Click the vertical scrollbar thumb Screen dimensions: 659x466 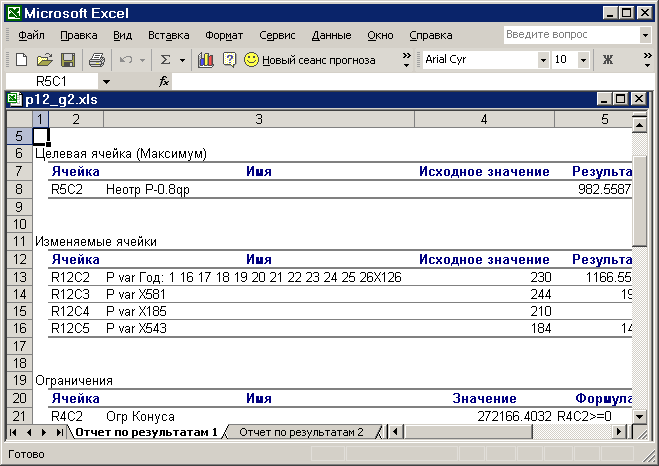(639, 201)
